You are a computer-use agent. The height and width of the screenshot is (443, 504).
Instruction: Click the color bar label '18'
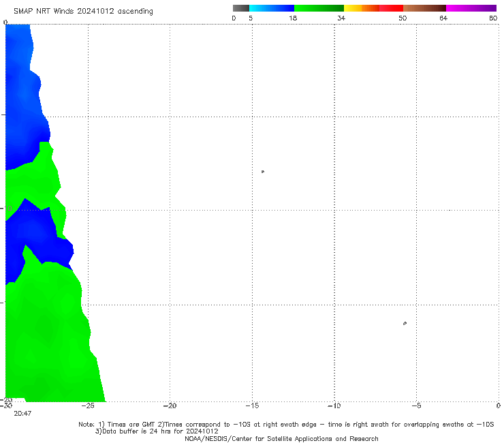tap(293, 18)
